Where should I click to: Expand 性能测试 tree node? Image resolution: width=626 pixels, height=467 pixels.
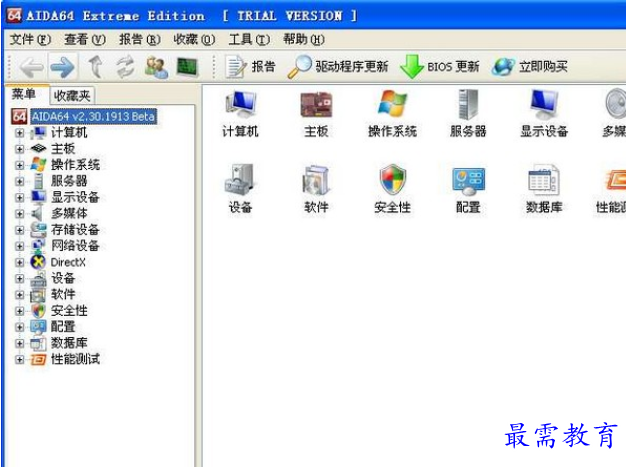(19, 359)
